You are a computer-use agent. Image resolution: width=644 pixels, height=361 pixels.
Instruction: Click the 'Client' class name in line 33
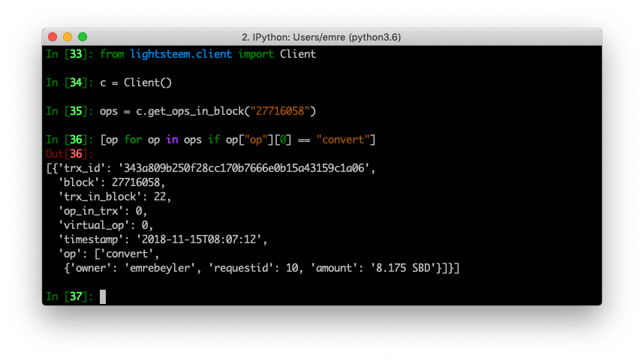pos(298,54)
